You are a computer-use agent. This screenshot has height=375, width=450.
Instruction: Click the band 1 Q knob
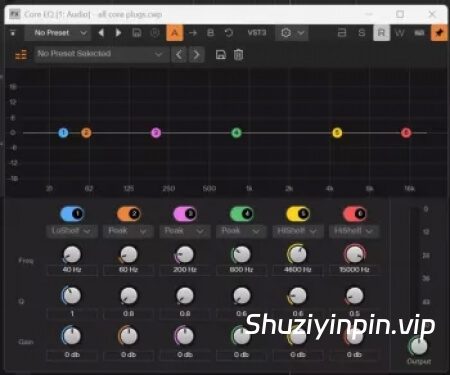point(72,295)
